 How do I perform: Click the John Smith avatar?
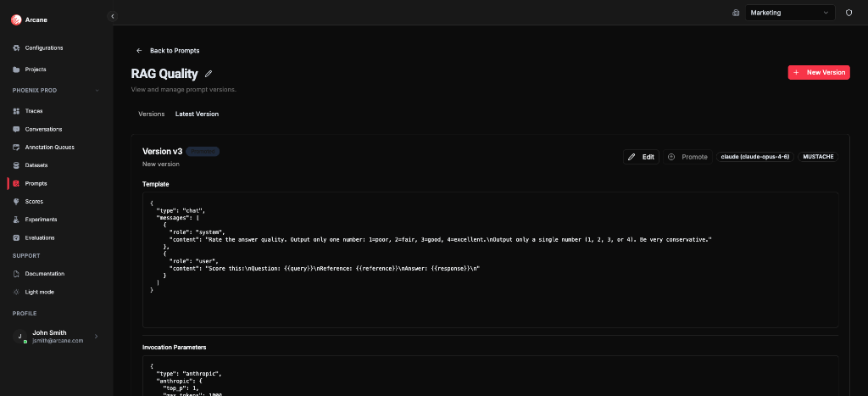(20, 336)
